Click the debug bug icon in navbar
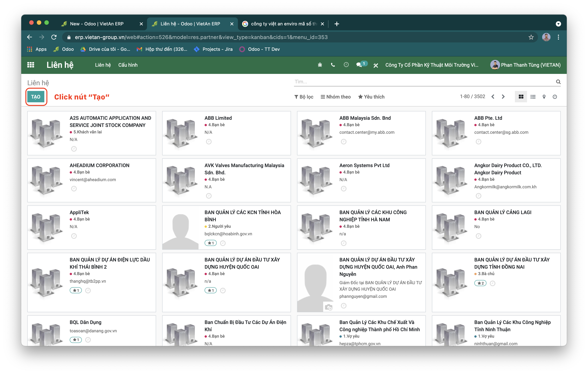Viewport: 588px width, 374px height. [320, 65]
